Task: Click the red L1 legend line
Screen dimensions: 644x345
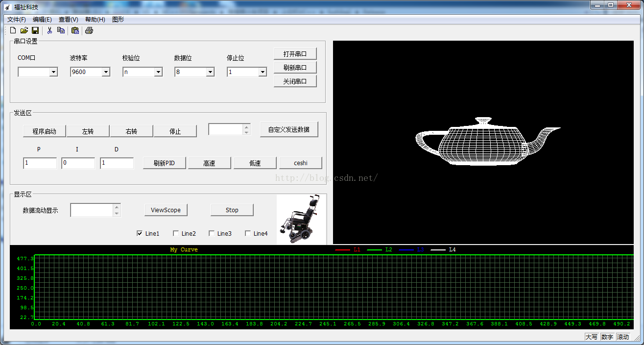Action: click(x=342, y=250)
